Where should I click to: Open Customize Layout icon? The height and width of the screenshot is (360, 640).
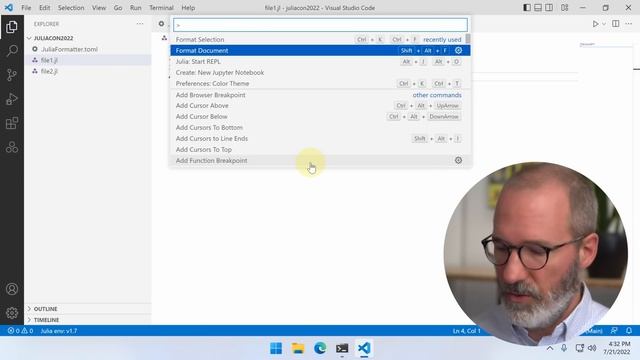tap(564, 8)
